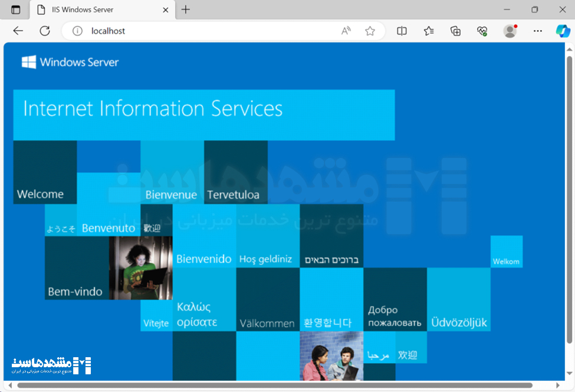
Task: Select the IIS Windows Server tab
Action: click(x=102, y=10)
